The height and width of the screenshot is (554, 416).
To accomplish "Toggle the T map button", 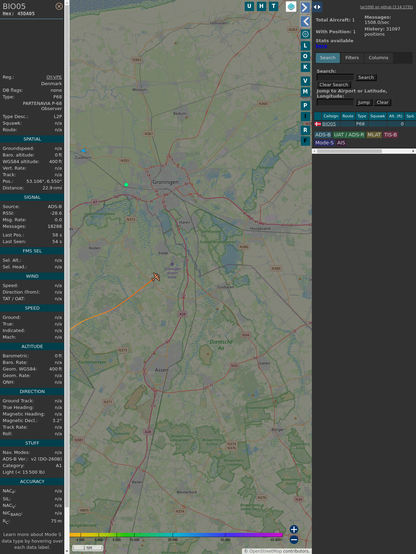I will 273,6.
